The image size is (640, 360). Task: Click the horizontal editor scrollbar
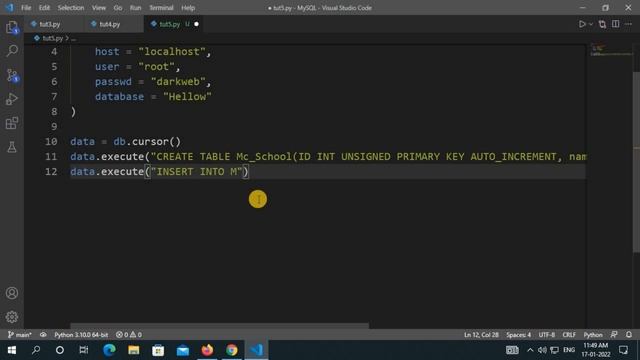[220, 326]
